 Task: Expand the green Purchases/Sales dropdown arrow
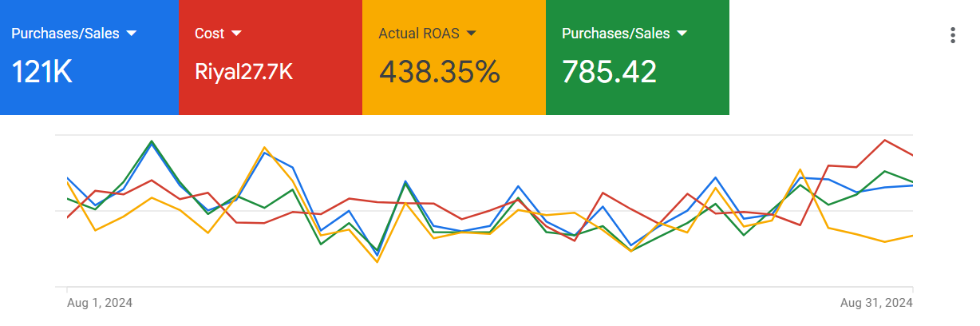click(682, 34)
